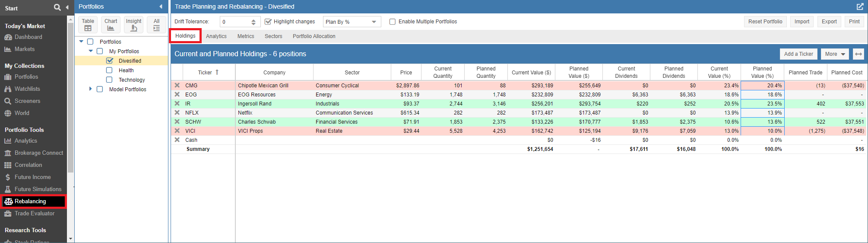This screenshot has height=243, width=868.
Task: Collapse the Portfolios panel with arrow
Action: [x=161, y=6]
